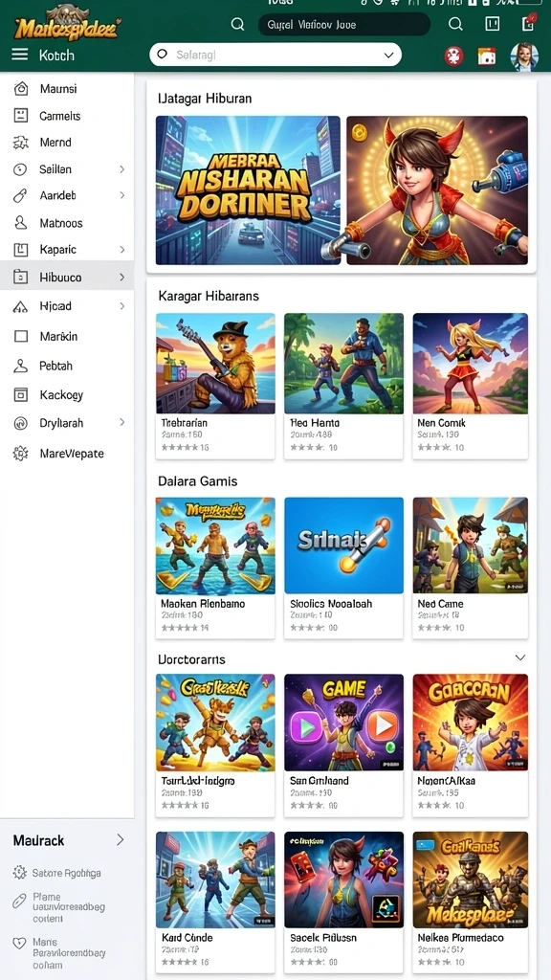The height and width of the screenshot is (980, 551).
Task: Open the Trebrarian game title
Action: (185, 423)
